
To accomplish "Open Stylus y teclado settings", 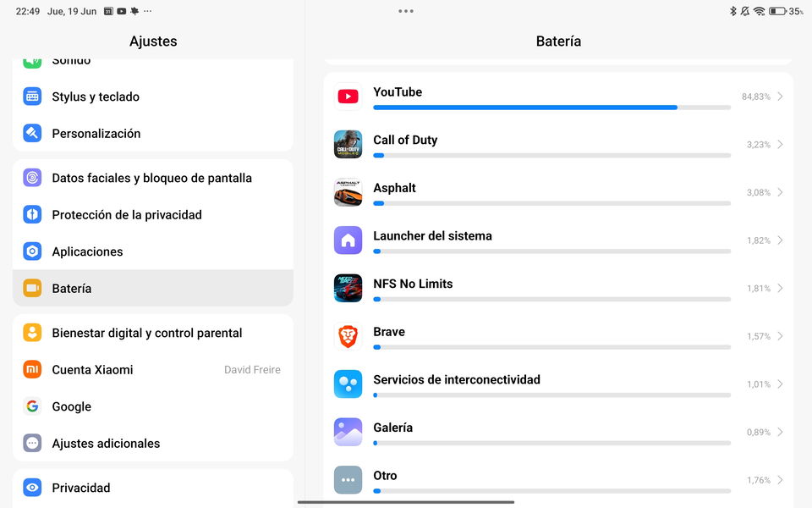I will pyautogui.click(x=153, y=97).
